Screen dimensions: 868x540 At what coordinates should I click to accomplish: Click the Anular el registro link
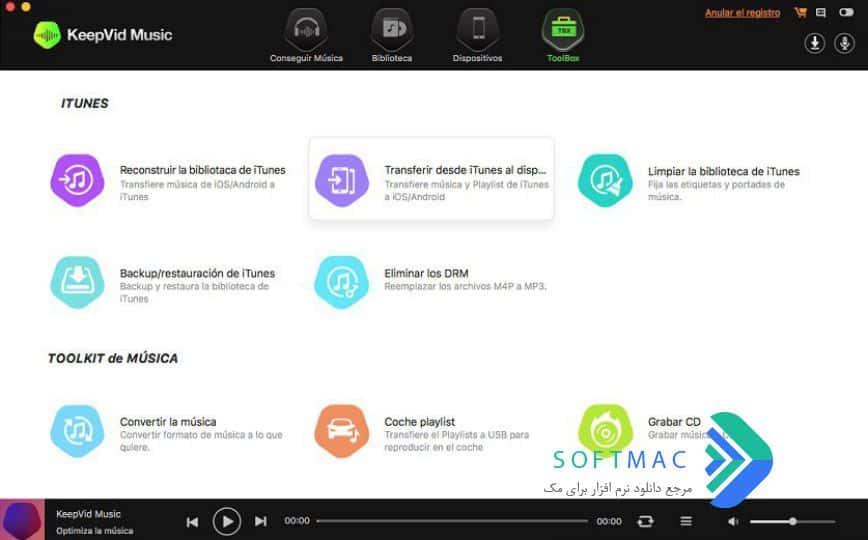742,13
